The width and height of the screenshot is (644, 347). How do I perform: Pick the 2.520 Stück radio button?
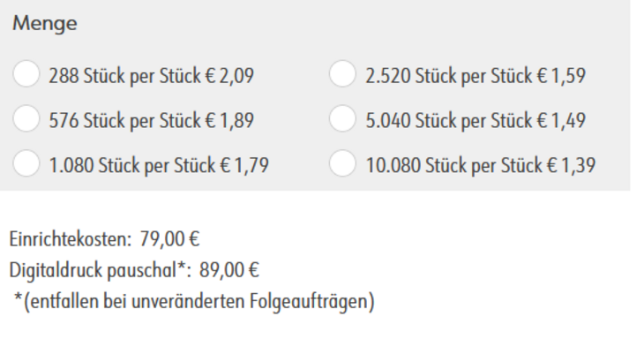pos(342,74)
